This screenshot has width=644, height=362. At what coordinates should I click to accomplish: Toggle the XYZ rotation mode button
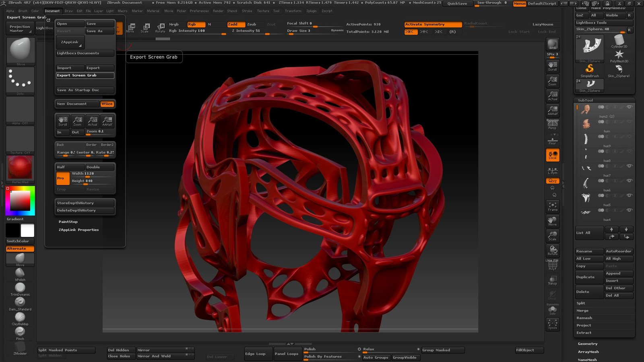(x=553, y=181)
